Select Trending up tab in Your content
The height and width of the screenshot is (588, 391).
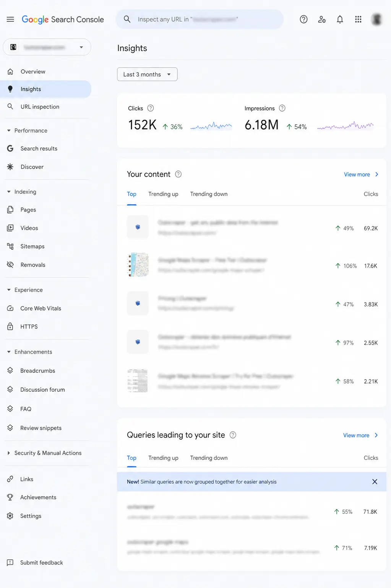(163, 194)
